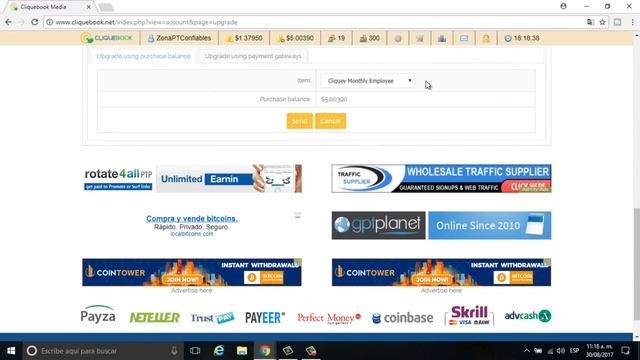This screenshot has width=640, height=360.
Task: Click the Cancel button
Action: tap(330, 121)
